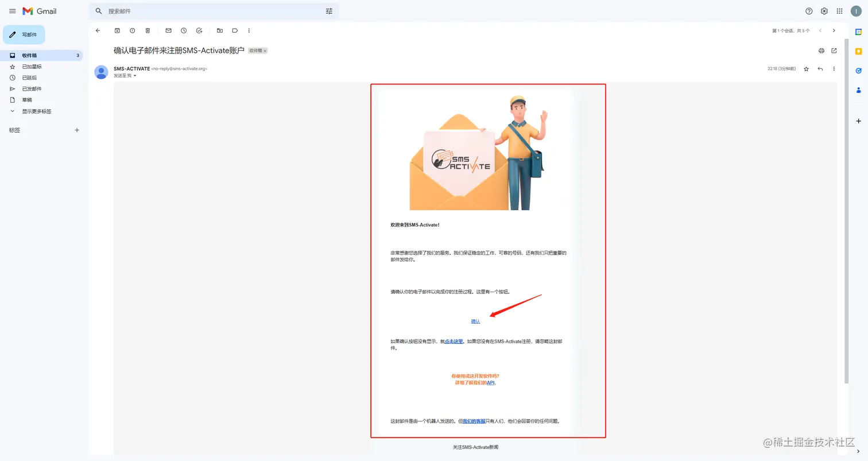This screenshot has height=461, width=868.
Task: Snooze this email with the clock icon
Action: (184, 30)
